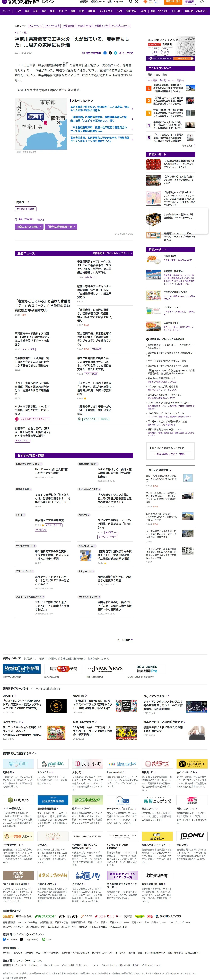Viewport: 210px width, 980px height.
Task: Click the 購読お申し込み button
Action: coord(173,2)
